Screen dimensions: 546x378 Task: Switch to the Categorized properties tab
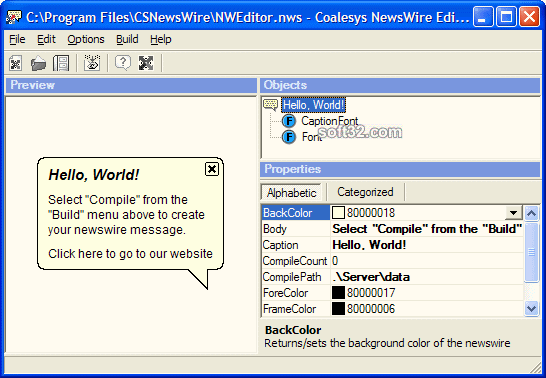pyautogui.click(x=365, y=192)
